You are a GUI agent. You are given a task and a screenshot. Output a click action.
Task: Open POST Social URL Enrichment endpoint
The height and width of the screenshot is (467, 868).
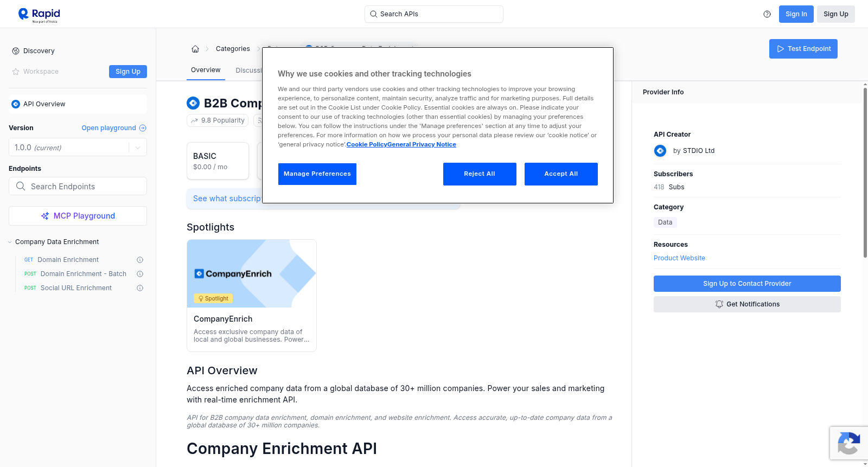point(76,288)
